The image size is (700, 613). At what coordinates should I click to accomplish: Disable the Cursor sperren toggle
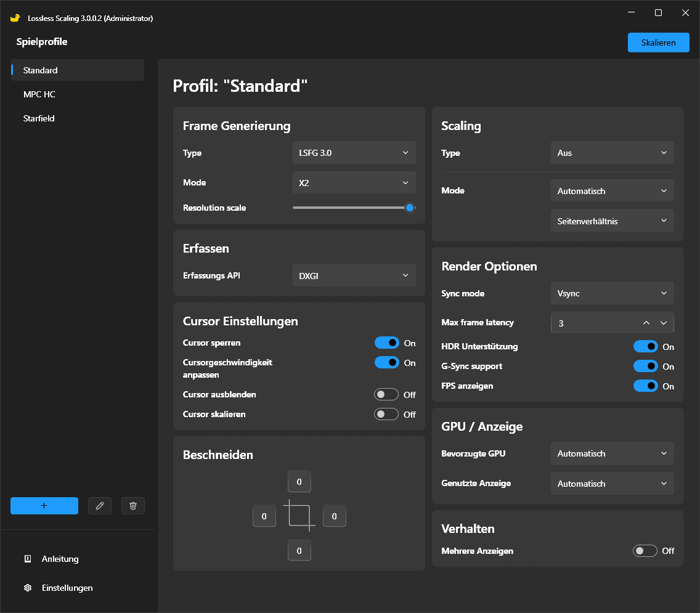coord(387,343)
